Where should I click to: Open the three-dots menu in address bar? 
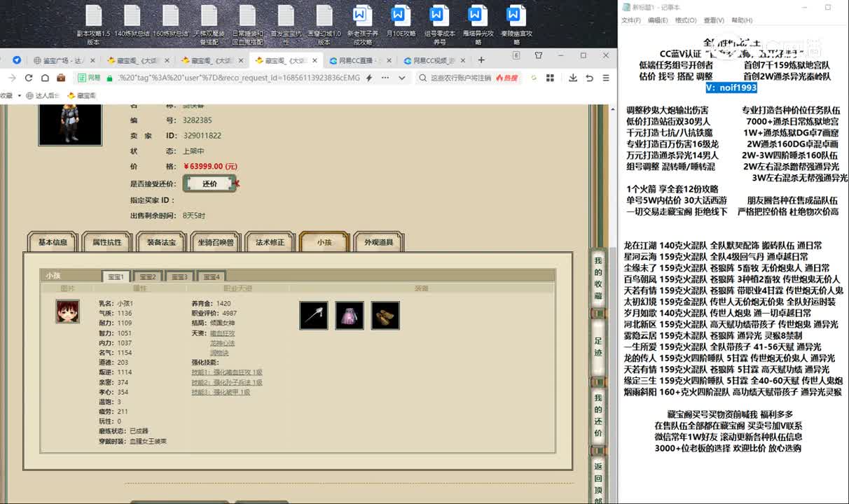pos(385,78)
